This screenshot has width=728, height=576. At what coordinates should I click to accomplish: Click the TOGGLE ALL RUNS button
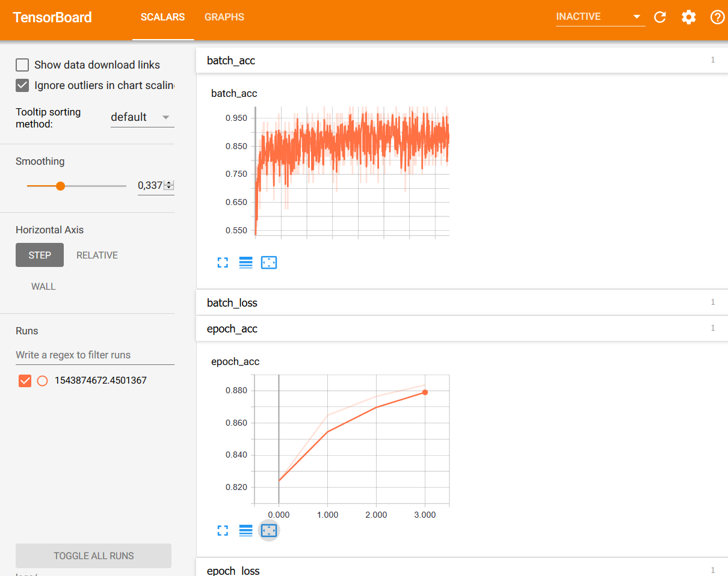(93, 556)
